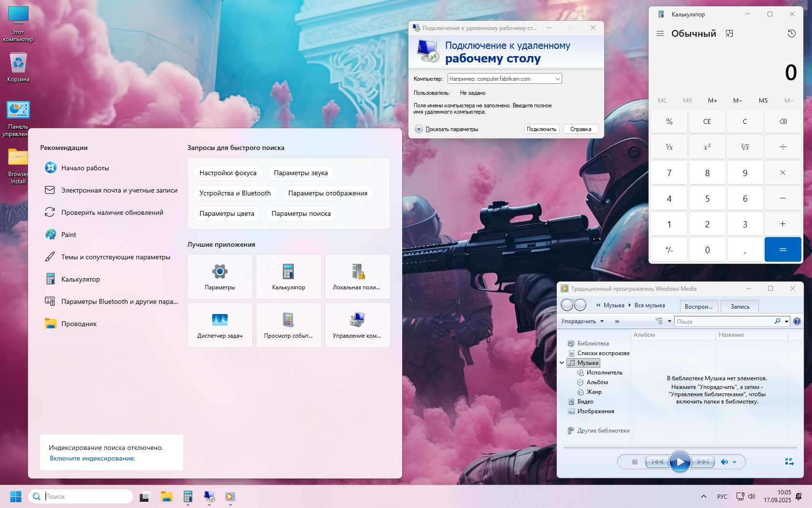Viewport: 812px width, 508px height.
Task: Collapse the Музыка tree node
Action: coord(562,363)
